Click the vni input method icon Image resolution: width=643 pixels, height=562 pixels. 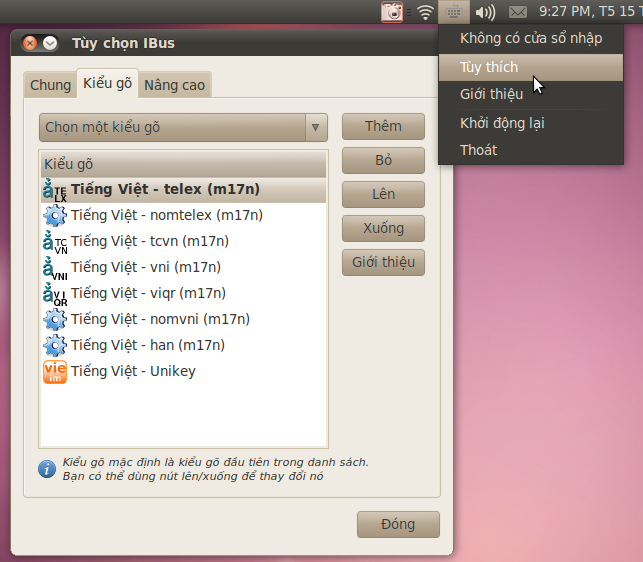tap(54, 267)
